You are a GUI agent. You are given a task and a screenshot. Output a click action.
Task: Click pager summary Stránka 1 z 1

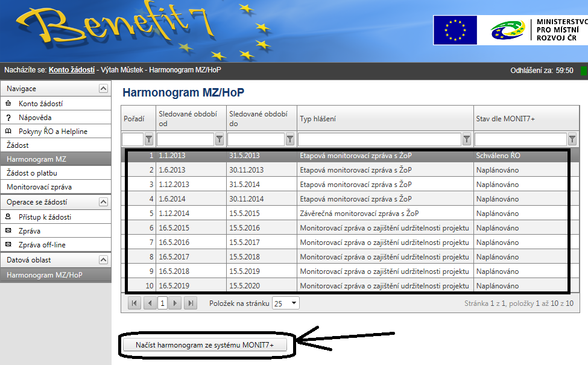[485, 303]
